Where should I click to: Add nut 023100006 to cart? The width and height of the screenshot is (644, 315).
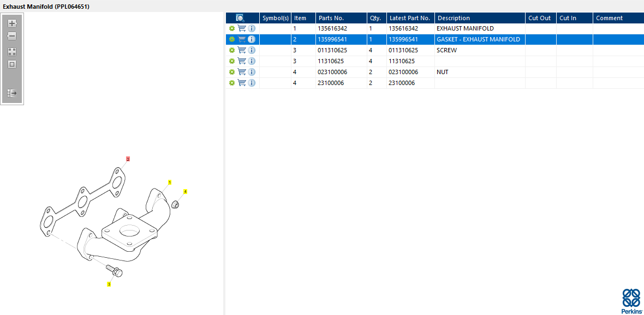pyautogui.click(x=242, y=71)
